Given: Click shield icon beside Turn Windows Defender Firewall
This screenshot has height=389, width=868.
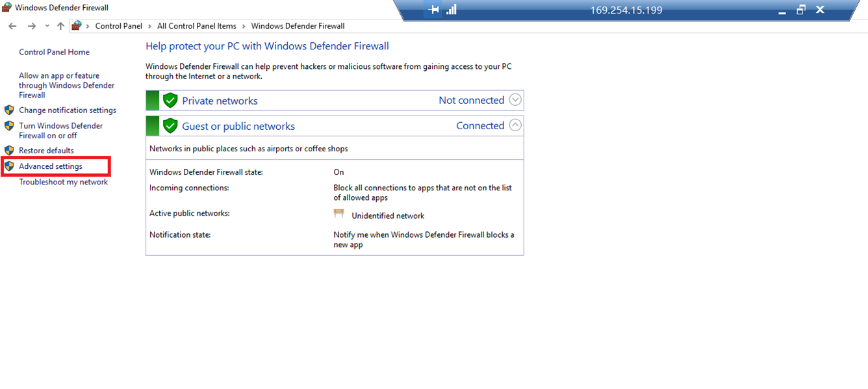Looking at the screenshot, I should [x=9, y=126].
